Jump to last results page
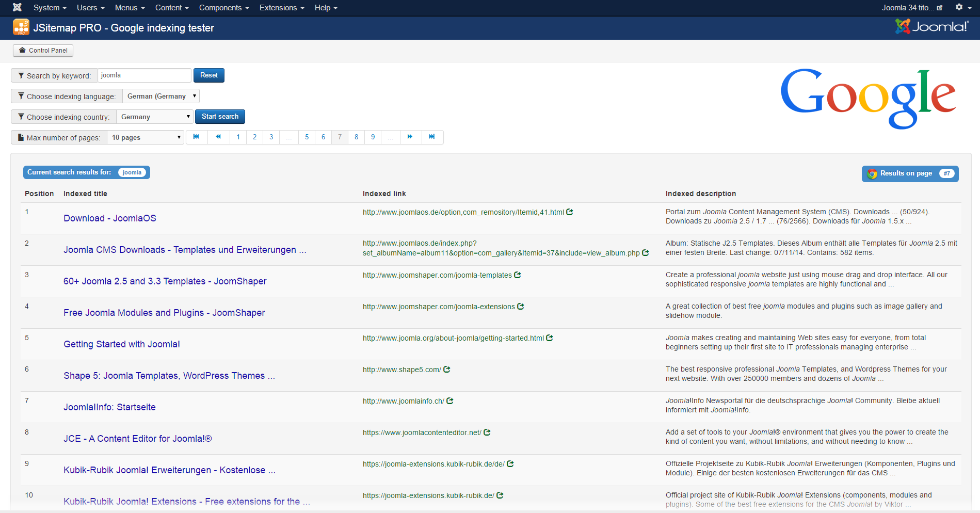This screenshot has width=980, height=513. pos(432,137)
